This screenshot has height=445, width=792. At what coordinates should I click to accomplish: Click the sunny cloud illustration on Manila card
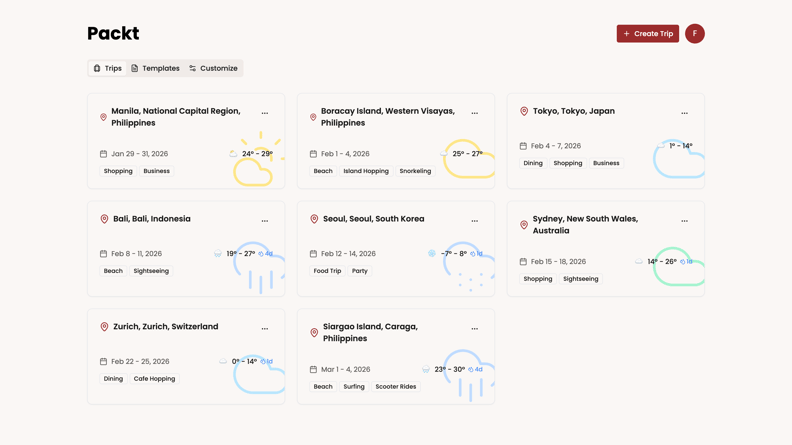[259, 159]
